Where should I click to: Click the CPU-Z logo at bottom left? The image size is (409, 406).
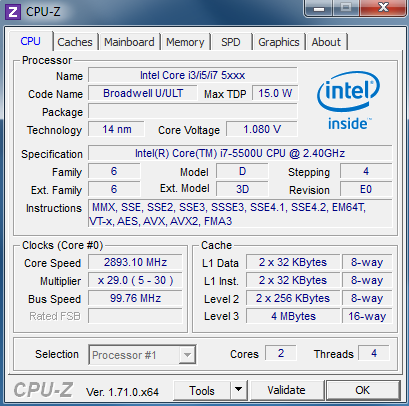43,389
